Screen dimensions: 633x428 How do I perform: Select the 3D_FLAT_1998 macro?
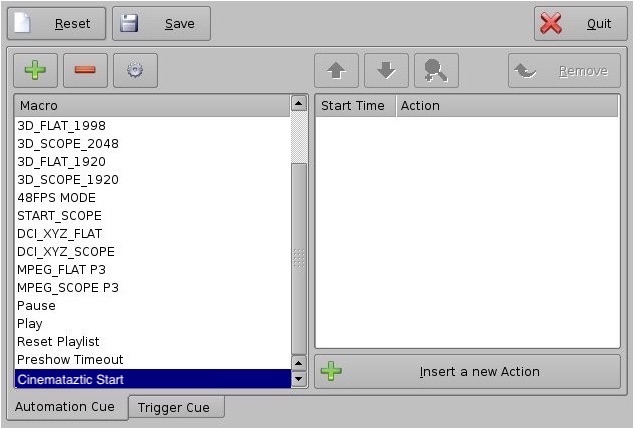click(x=152, y=126)
